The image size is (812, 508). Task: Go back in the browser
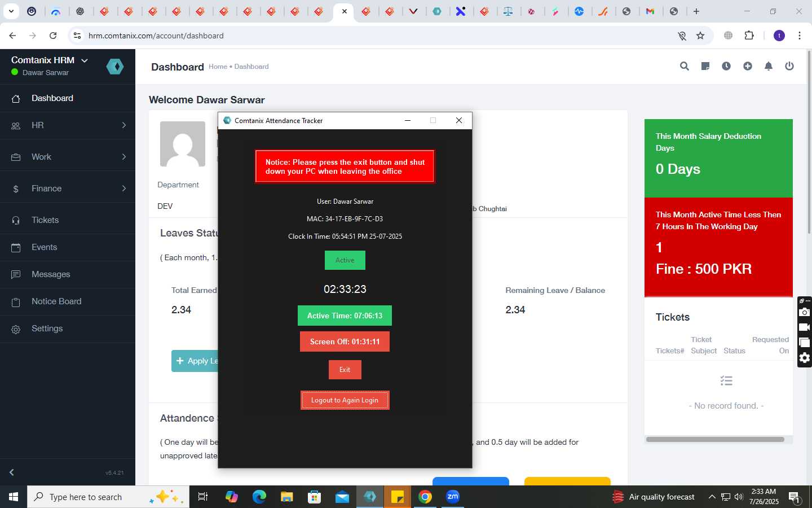[12, 36]
